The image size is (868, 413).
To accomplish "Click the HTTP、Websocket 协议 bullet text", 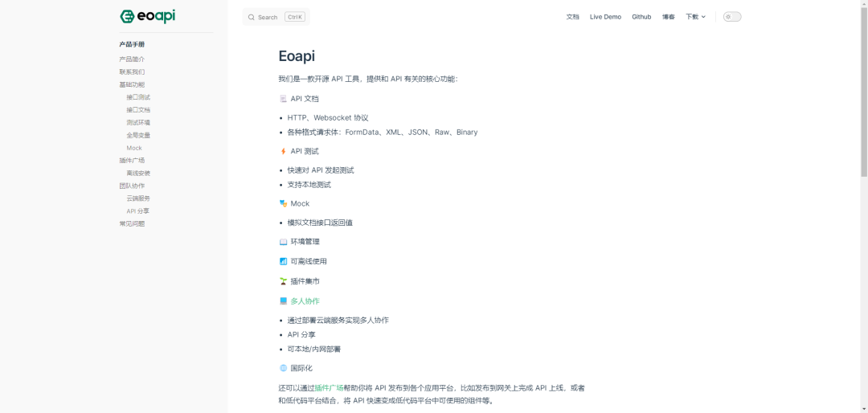I will pos(328,118).
